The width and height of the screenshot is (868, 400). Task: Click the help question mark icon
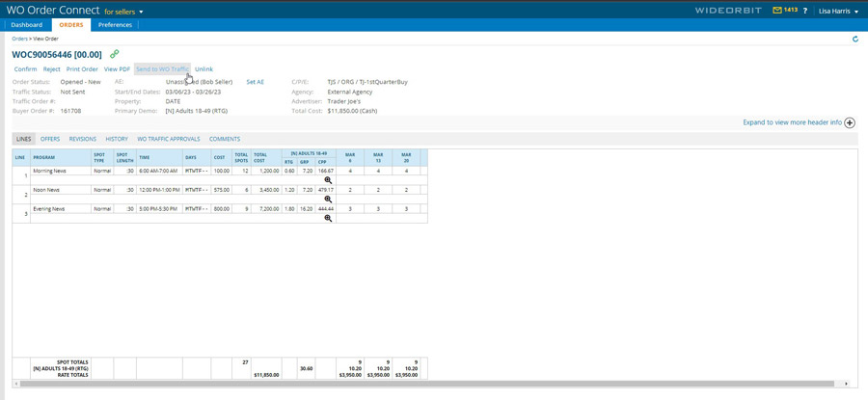805,11
